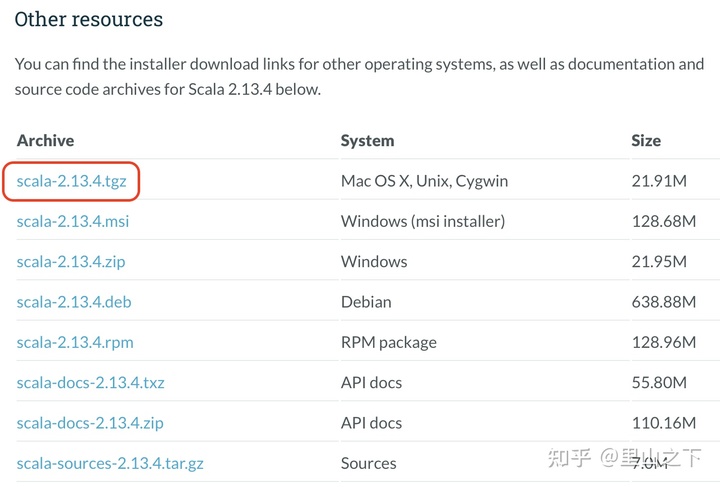
Task: Click the System column header
Action: (x=367, y=140)
